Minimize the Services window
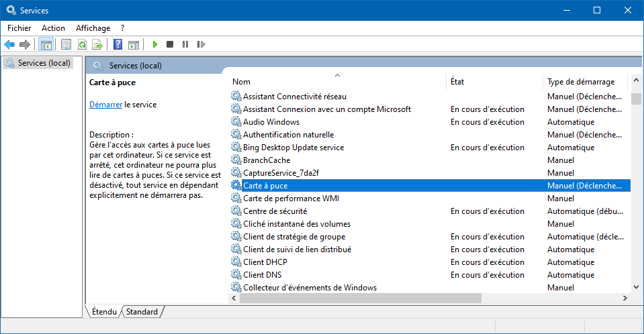The width and height of the screenshot is (644, 334). pos(567,10)
